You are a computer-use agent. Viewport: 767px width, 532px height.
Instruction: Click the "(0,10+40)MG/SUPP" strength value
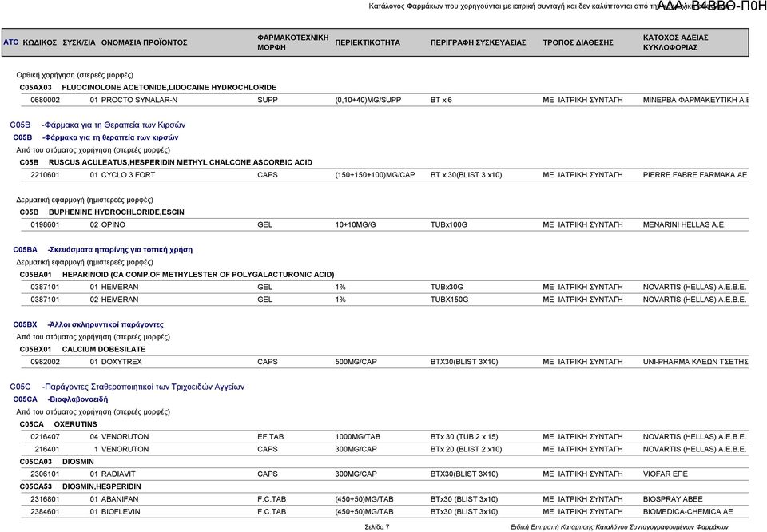[x=368, y=100]
